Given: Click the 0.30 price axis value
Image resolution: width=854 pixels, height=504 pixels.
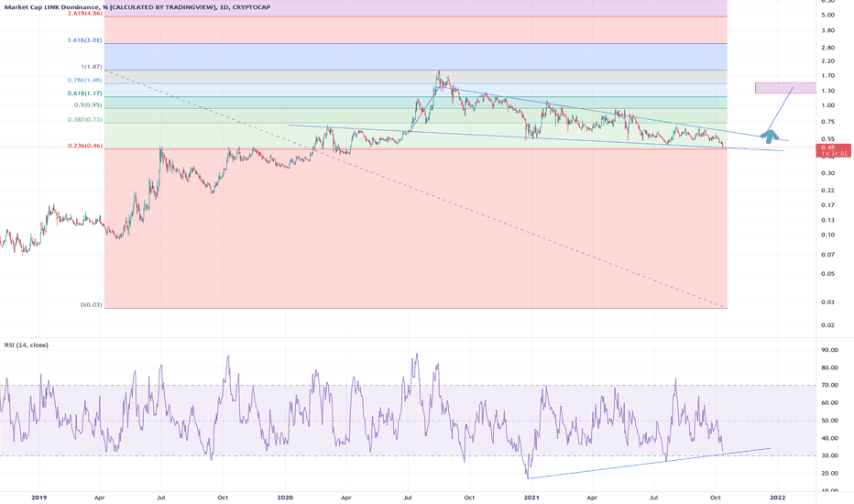Looking at the screenshot, I should point(827,173).
